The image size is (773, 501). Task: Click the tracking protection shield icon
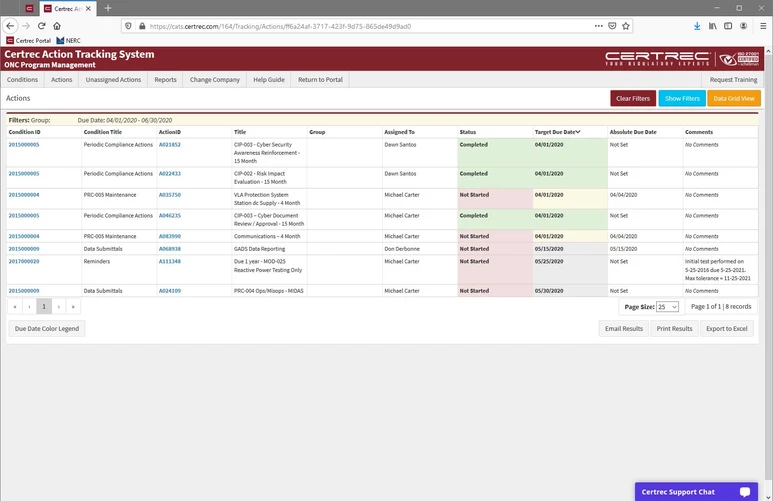128,26
